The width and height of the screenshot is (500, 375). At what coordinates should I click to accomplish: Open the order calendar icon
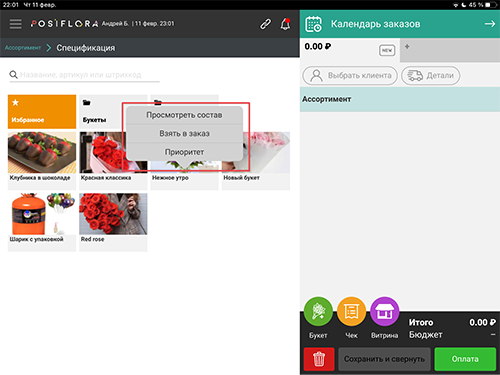point(314,24)
